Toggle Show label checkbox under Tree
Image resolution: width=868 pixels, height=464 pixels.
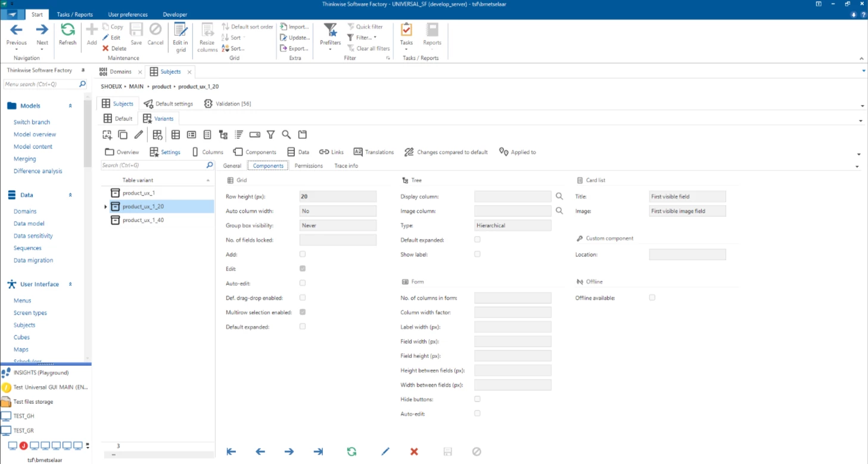[477, 254]
